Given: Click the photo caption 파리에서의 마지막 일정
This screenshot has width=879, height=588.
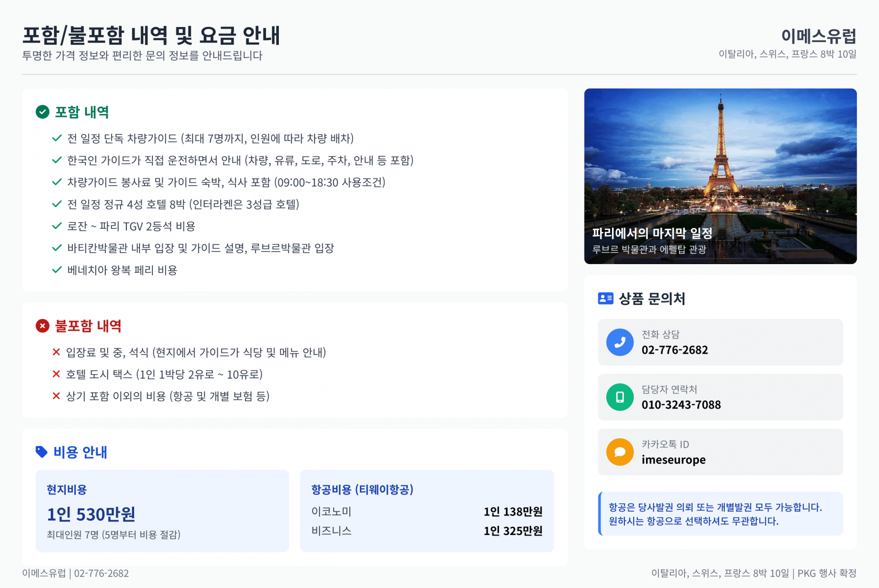Looking at the screenshot, I should pyautogui.click(x=652, y=233).
